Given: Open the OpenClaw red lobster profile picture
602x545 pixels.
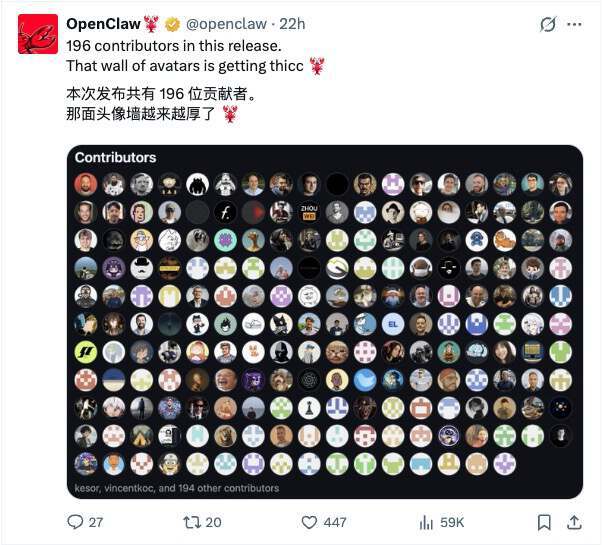Looking at the screenshot, I should pos(38,34).
